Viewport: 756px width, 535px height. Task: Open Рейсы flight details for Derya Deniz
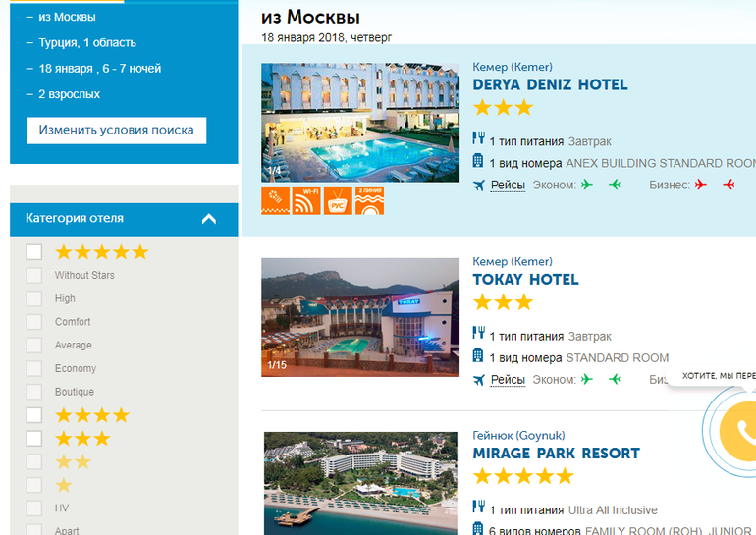click(x=508, y=185)
